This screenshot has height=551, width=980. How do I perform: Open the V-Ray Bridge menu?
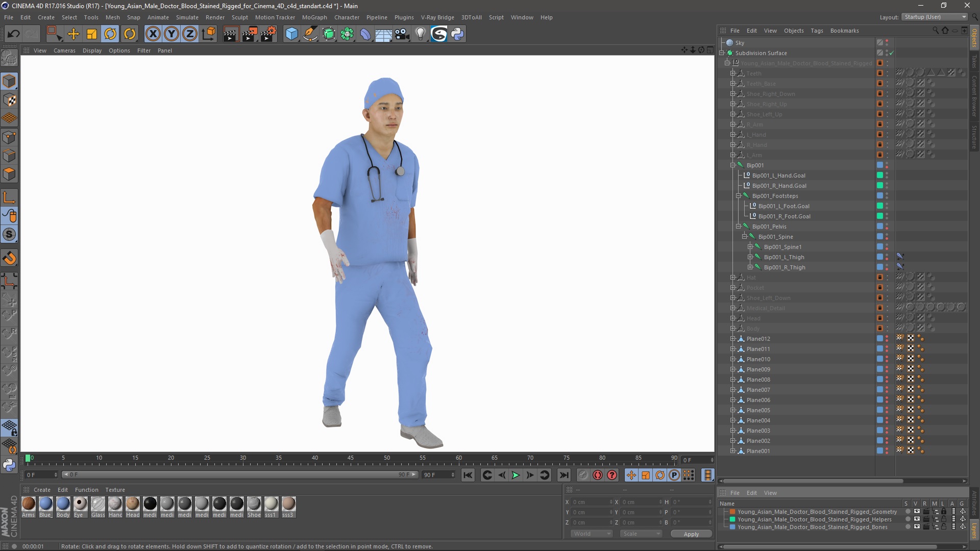point(437,17)
